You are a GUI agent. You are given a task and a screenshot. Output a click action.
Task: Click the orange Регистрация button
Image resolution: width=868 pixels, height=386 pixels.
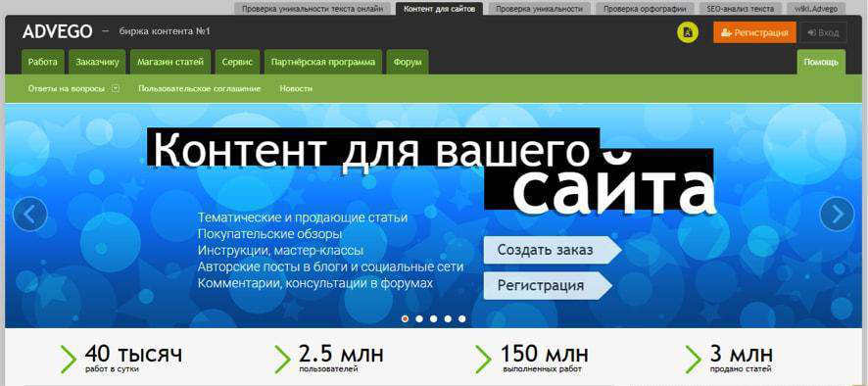[754, 32]
